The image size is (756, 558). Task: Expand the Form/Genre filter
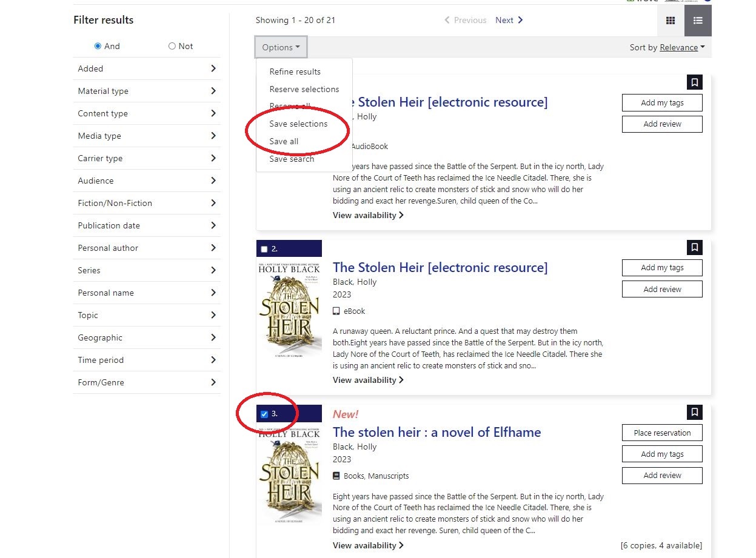[147, 382]
